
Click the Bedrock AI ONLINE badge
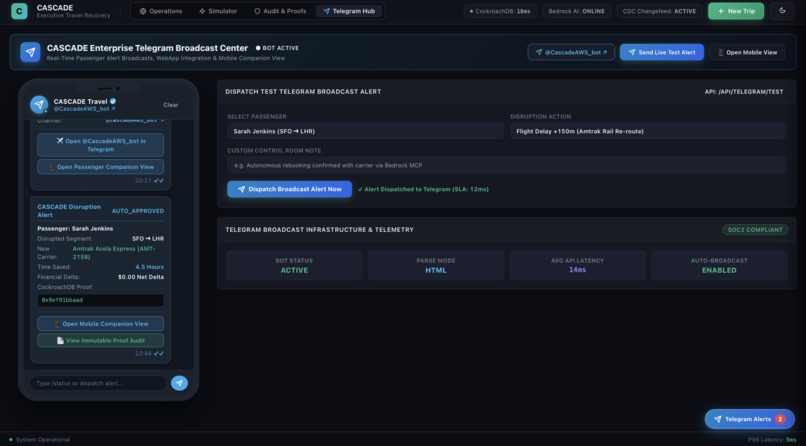click(576, 11)
